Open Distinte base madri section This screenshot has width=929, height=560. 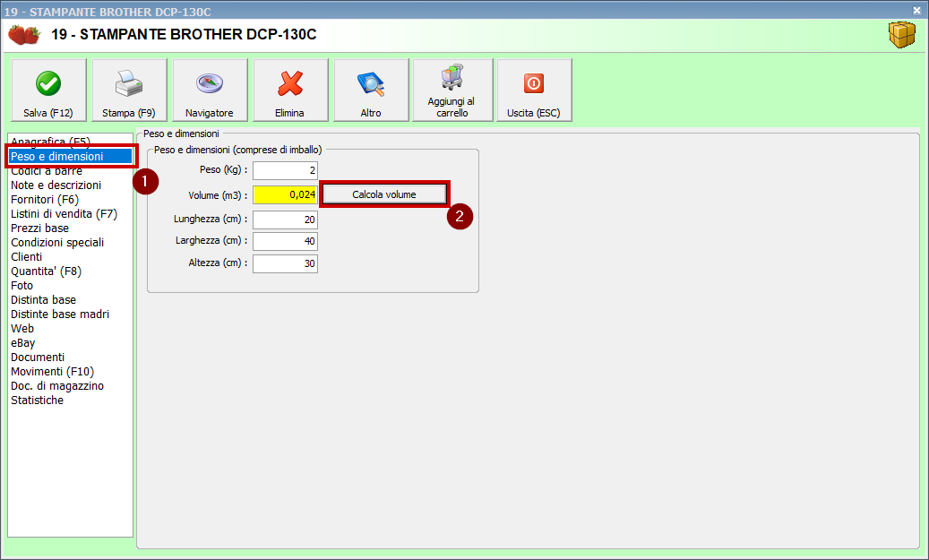(60, 314)
